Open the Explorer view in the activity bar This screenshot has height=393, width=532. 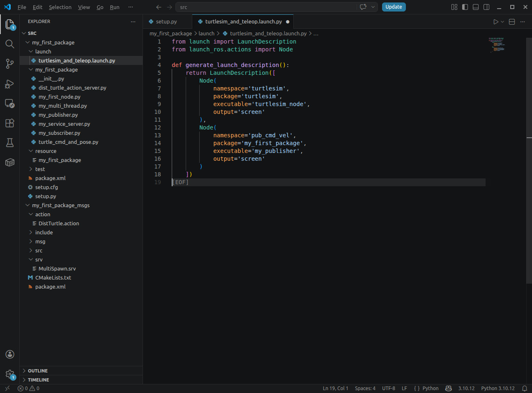coord(10,24)
